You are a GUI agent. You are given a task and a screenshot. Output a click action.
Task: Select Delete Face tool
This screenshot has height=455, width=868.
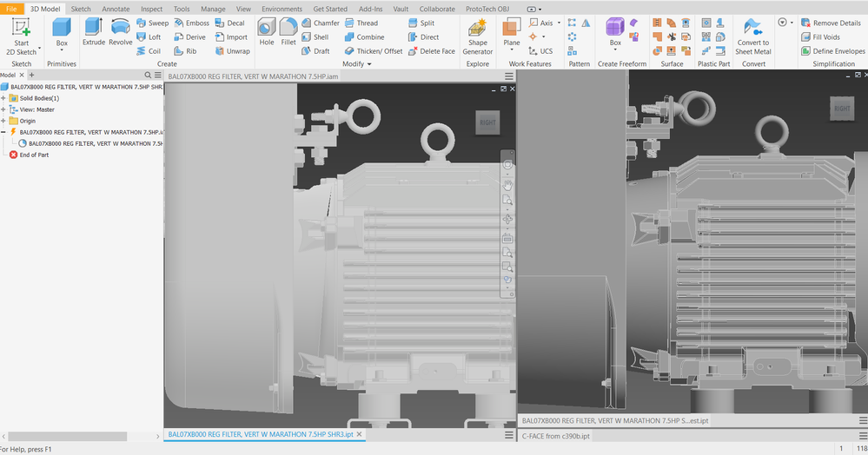431,51
